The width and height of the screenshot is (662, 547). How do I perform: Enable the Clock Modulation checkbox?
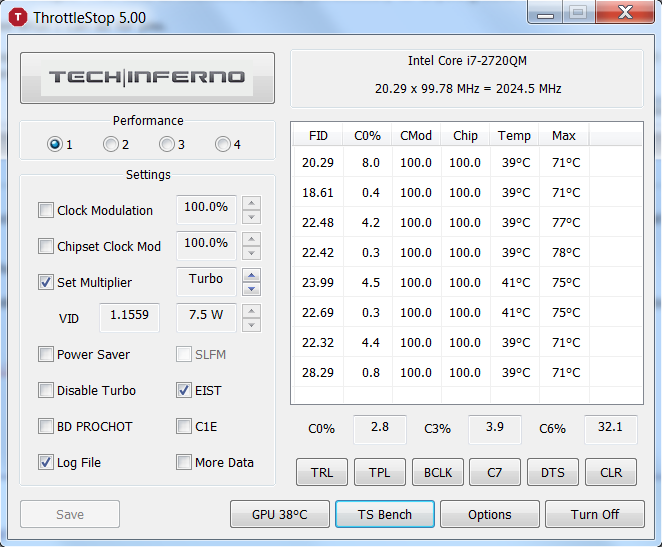(x=46, y=210)
